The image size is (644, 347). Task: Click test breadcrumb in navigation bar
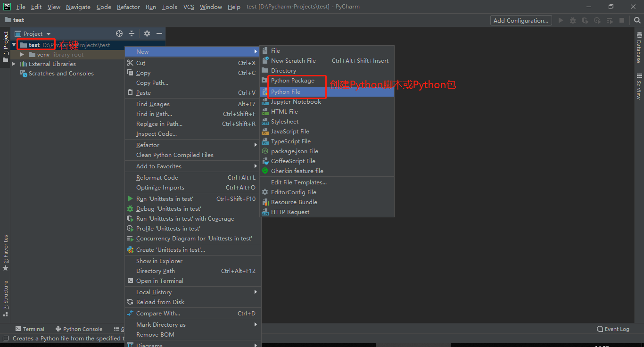pyautogui.click(x=15, y=20)
